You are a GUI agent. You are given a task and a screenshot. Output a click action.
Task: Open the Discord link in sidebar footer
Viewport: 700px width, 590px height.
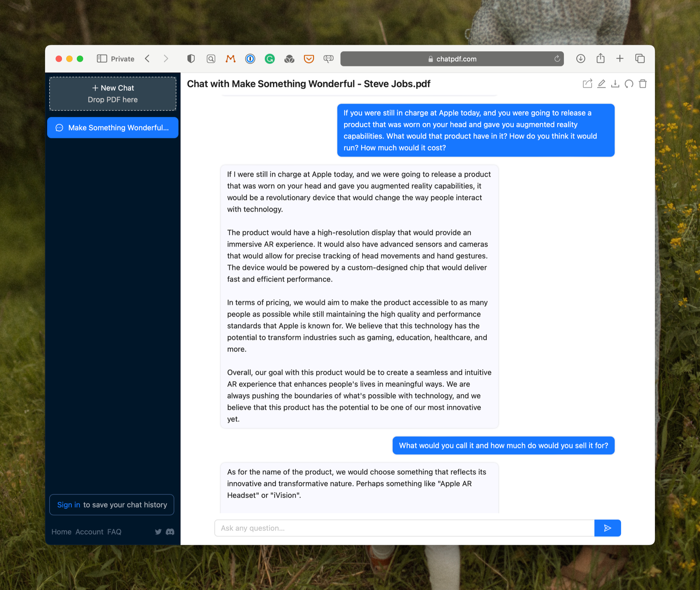170,532
